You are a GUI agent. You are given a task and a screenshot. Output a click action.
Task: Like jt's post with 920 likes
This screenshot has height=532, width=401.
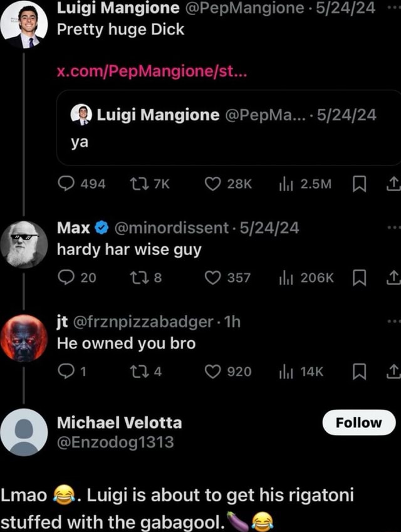pos(215,372)
